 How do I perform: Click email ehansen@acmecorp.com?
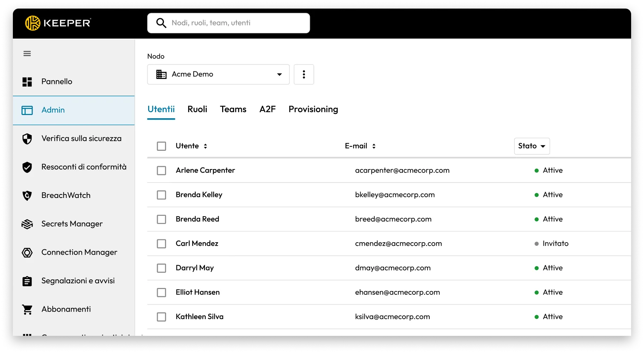tap(397, 292)
